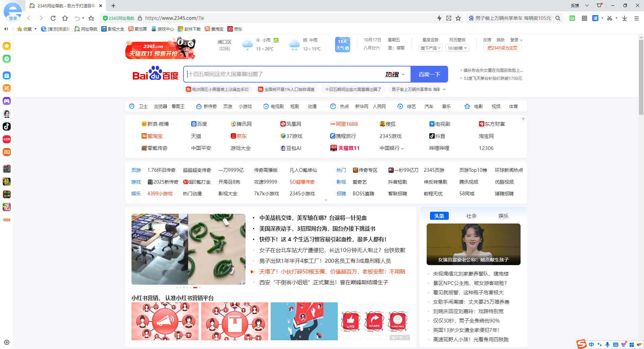Expand the 旗下产品 dropdown
This screenshot has height=349, width=644.
click(x=430, y=48)
